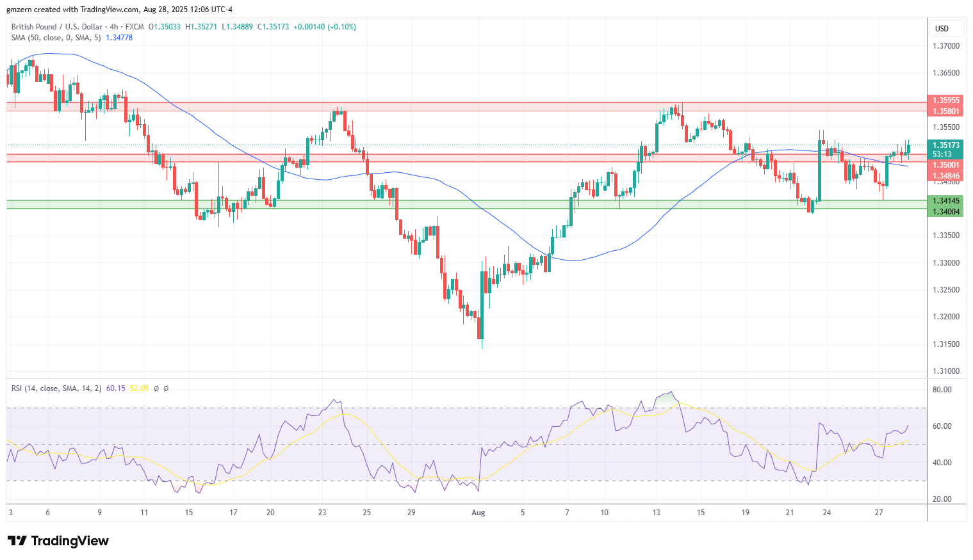This screenshot has height=560, width=973.
Task: Click the open value O1.35033
Action: click(x=165, y=27)
